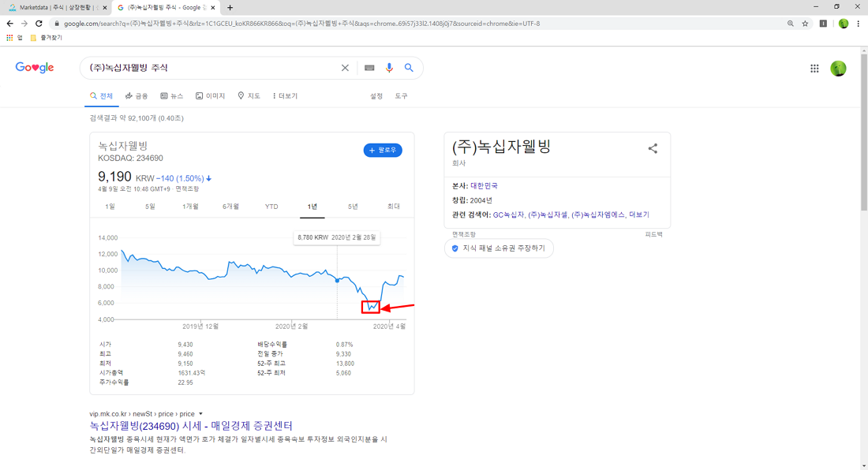Close the Marketdata tab

tap(105, 8)
